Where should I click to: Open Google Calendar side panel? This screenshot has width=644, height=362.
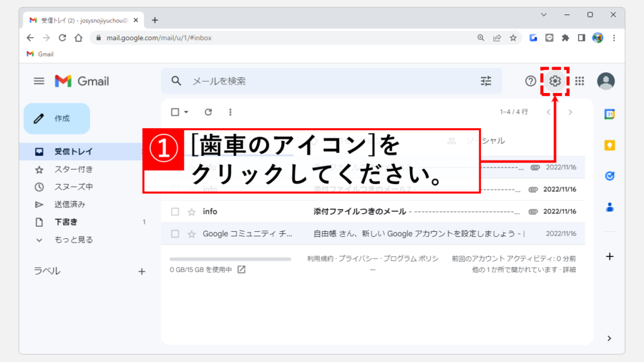[x=609, y=114]
